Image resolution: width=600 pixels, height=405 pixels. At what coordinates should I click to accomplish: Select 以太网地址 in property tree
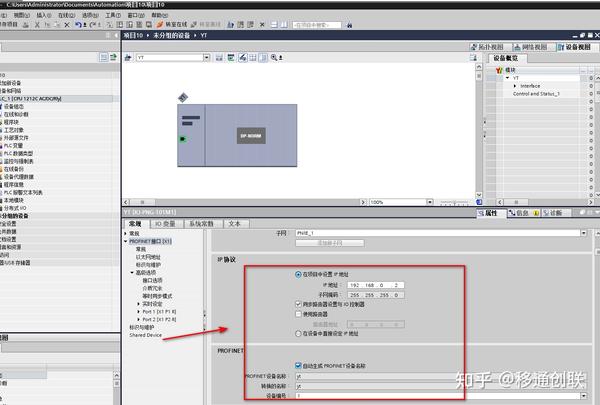(x=148, y=257)
